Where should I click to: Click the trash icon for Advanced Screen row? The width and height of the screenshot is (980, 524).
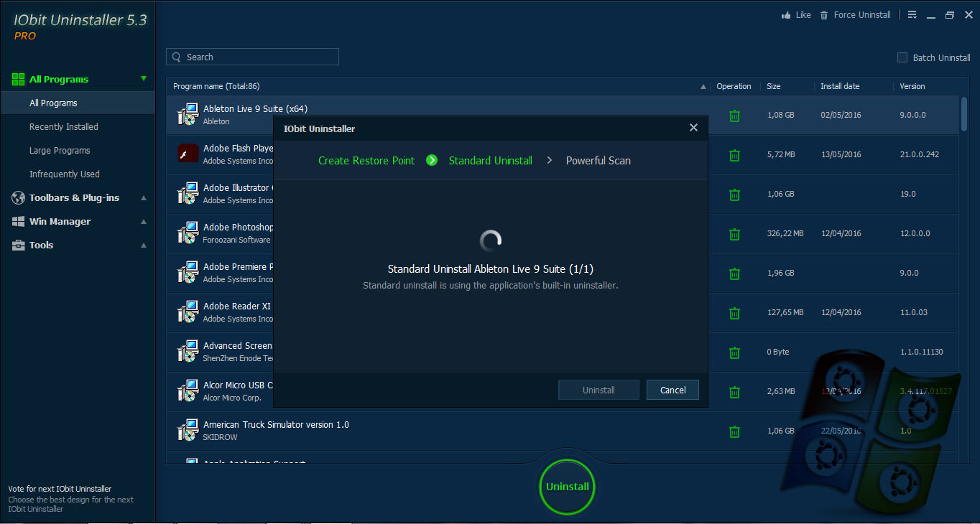pyautogui.click(x=734, y=352)
